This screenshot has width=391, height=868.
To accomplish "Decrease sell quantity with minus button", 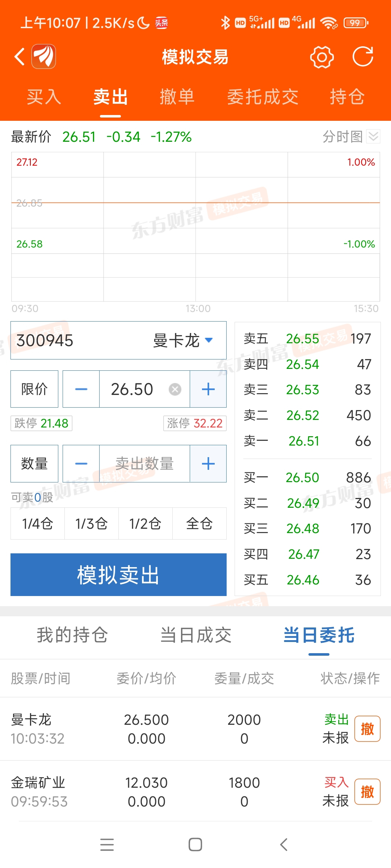I will (81, 464).
